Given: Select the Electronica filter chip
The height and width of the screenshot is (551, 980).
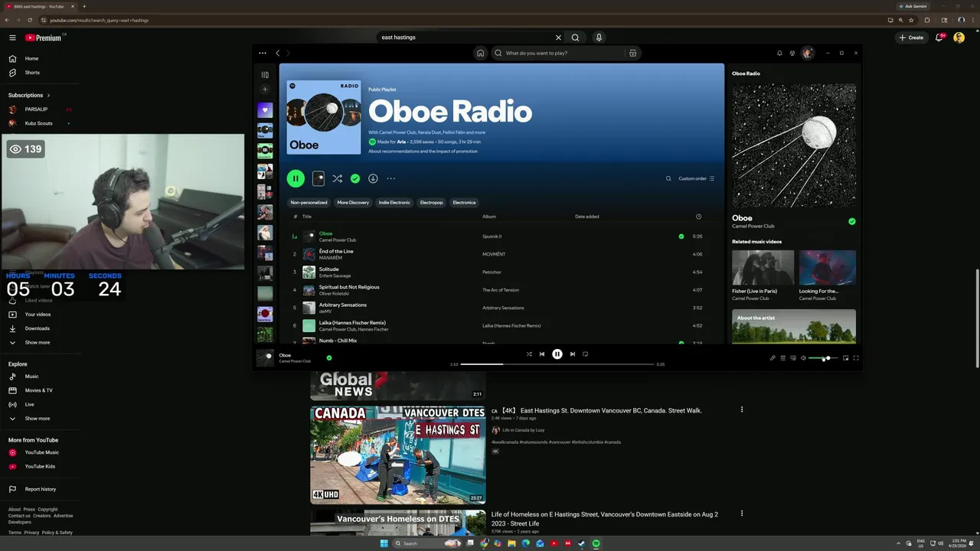Looking at the screenshot, I should (x=464, y=203).
